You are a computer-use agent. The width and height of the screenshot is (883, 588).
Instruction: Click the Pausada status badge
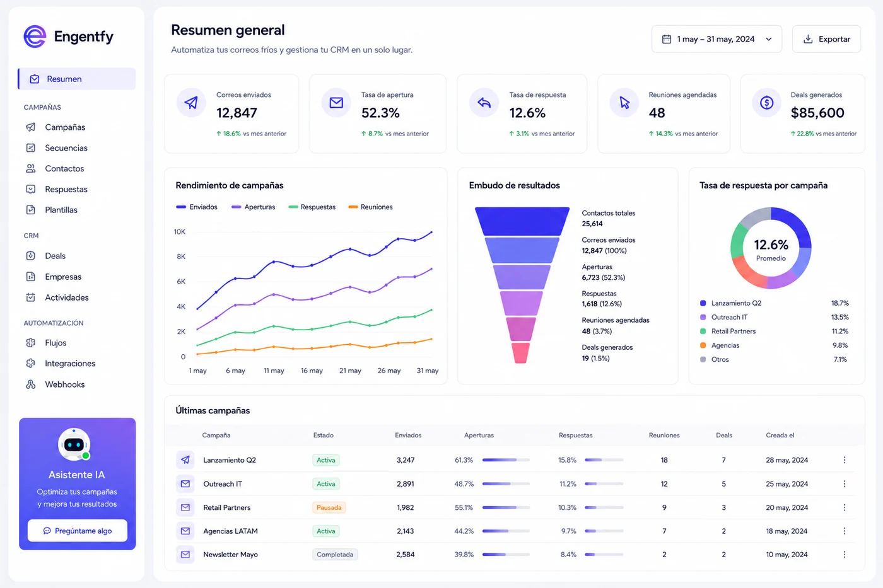click(x=329, y=507)
